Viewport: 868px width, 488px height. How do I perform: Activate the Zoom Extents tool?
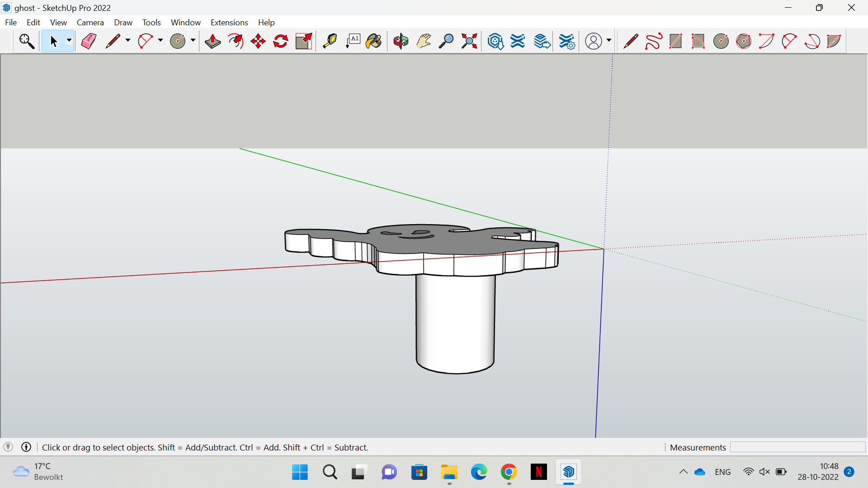(469, 41)
